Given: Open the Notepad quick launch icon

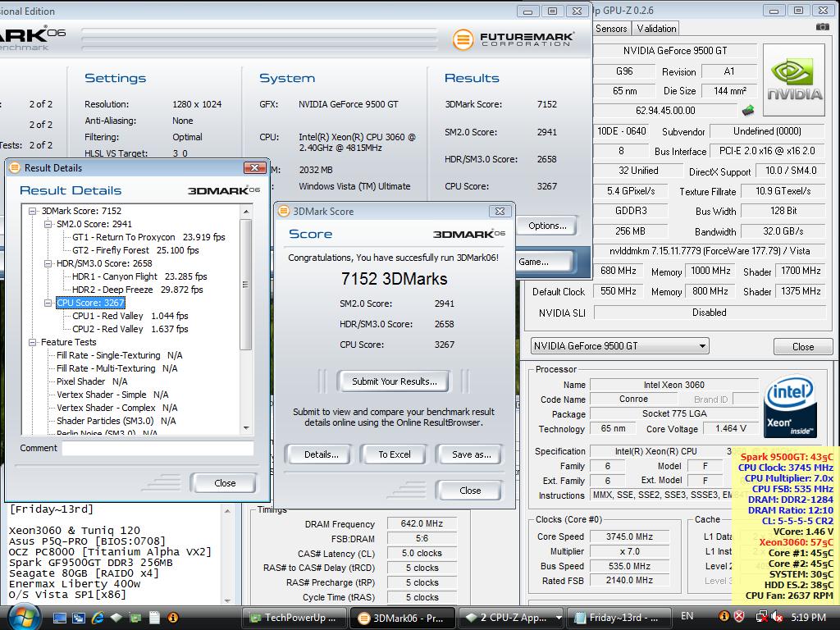Looking at the screenshot, I should (154, 618).
